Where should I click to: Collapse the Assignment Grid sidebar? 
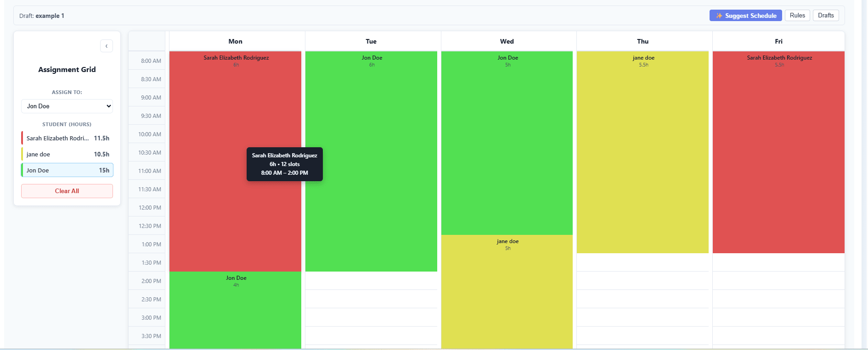(107, 46)
